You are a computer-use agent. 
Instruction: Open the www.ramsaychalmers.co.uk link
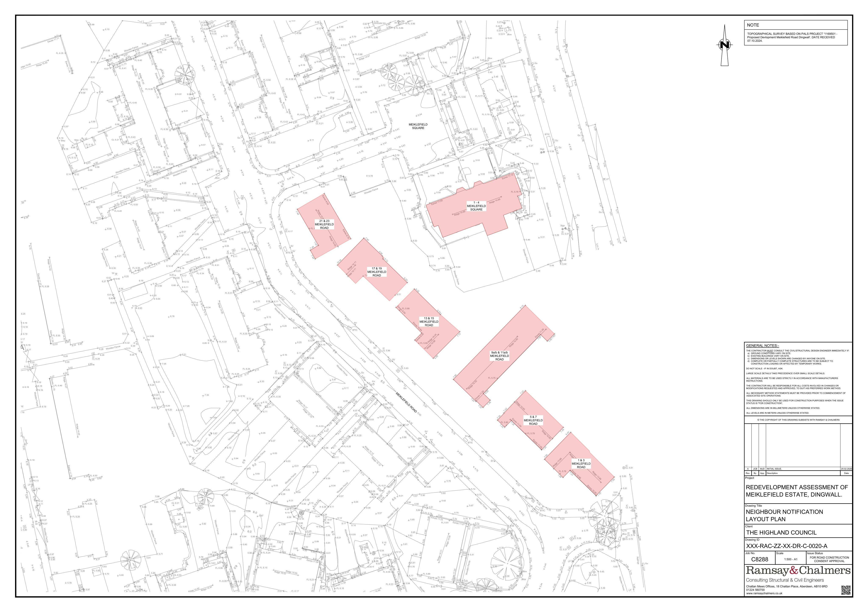(x=764, y=593)
